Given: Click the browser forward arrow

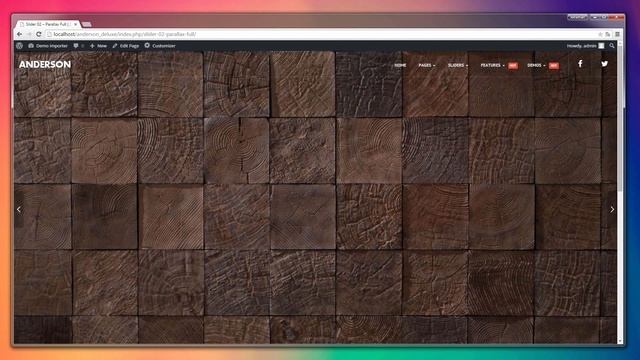Looking at the screenshot, I should (29, 34).
